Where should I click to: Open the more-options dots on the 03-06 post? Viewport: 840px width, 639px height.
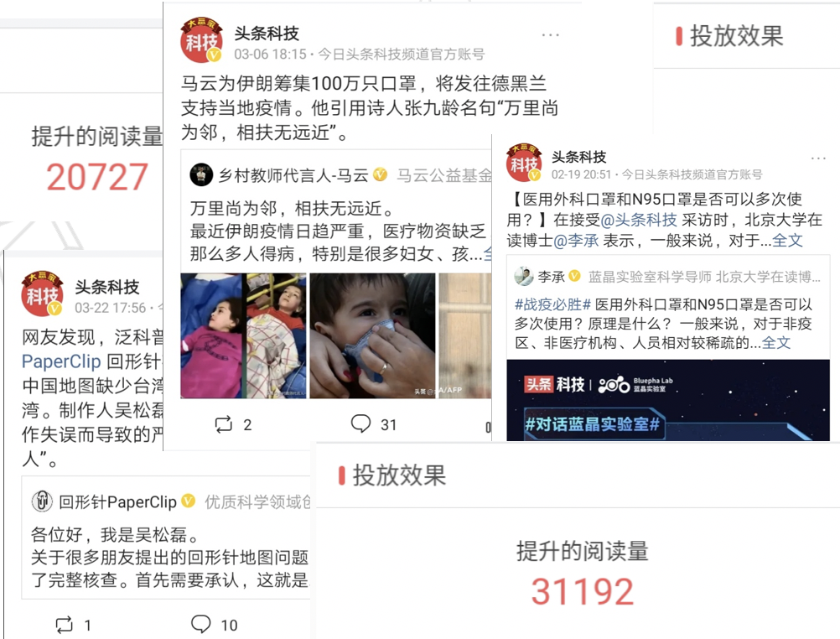550,35
